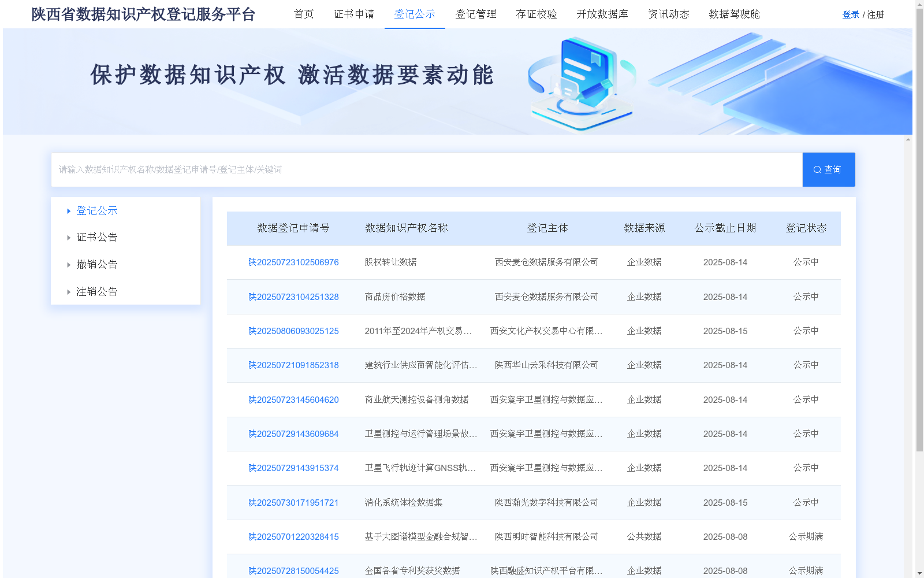924x578 pixels.
Task: Click the 数据来源 column header
Action: tap(644, 228)
